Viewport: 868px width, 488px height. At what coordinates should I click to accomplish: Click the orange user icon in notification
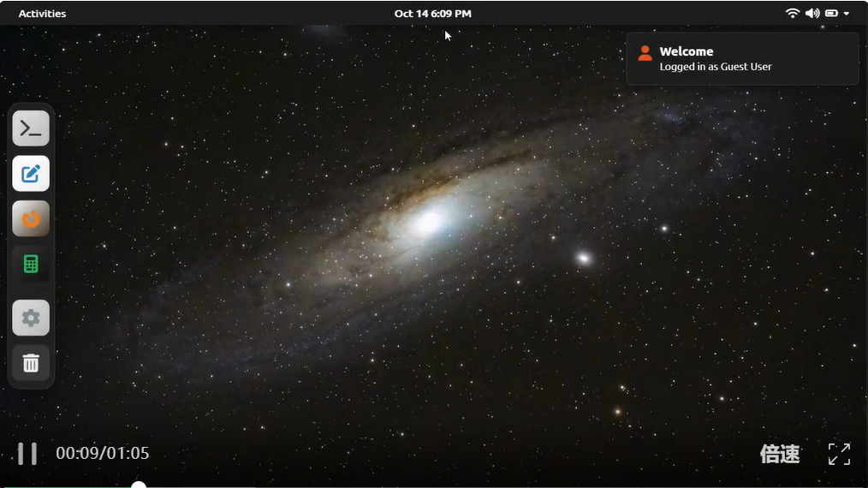(645, 54)
